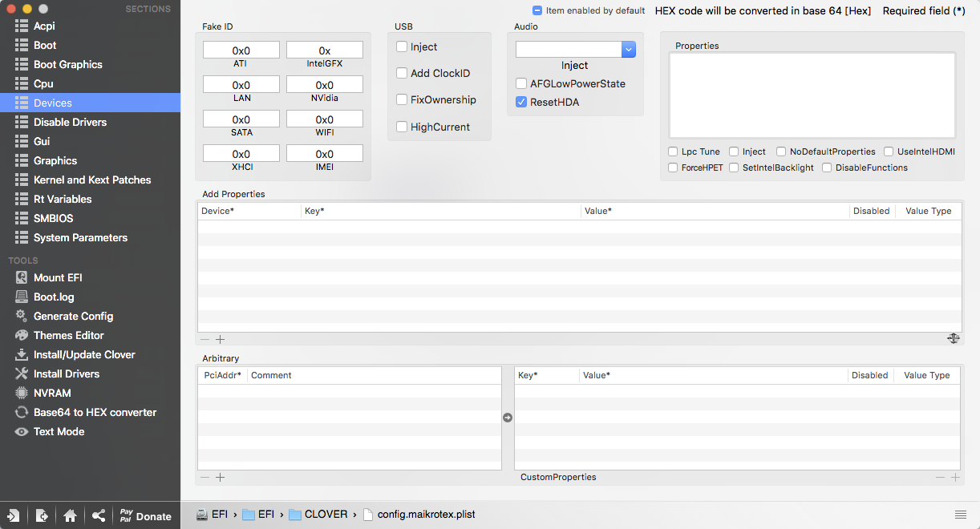Enable USB Inject checkbox
Viewport: 980px width, 529px height.
(402, 46)
